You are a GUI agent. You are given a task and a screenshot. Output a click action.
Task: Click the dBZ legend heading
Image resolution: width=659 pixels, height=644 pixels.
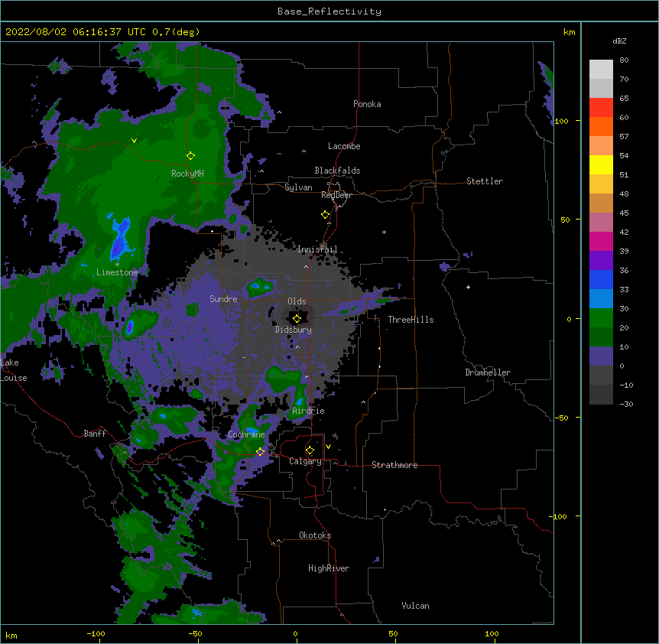coord(619,41)
